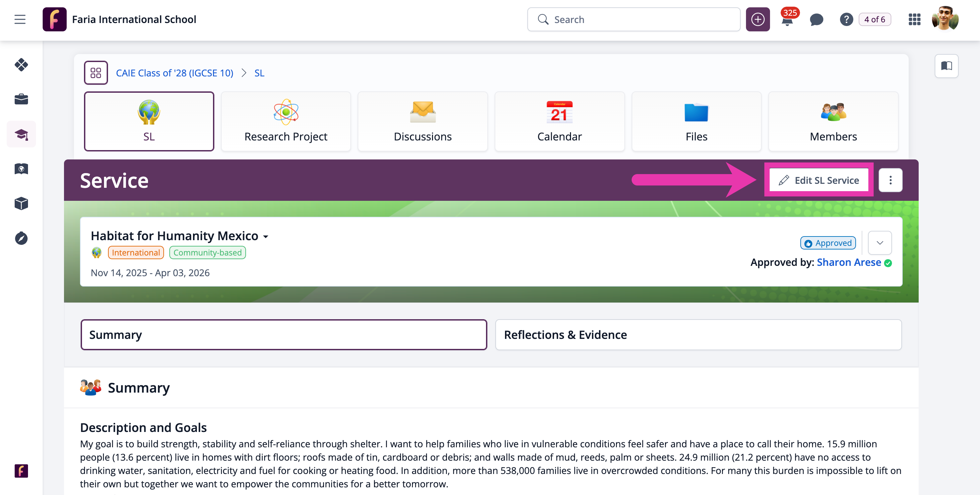
Task: Click the Description and Goals heading
Action: point(143,428)
